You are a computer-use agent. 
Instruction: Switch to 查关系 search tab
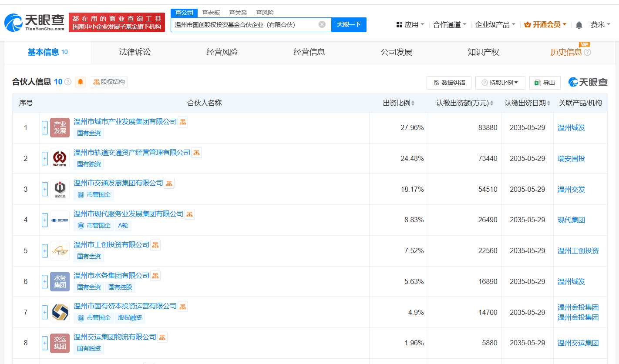pyautogui.click(x=238, y=13)
